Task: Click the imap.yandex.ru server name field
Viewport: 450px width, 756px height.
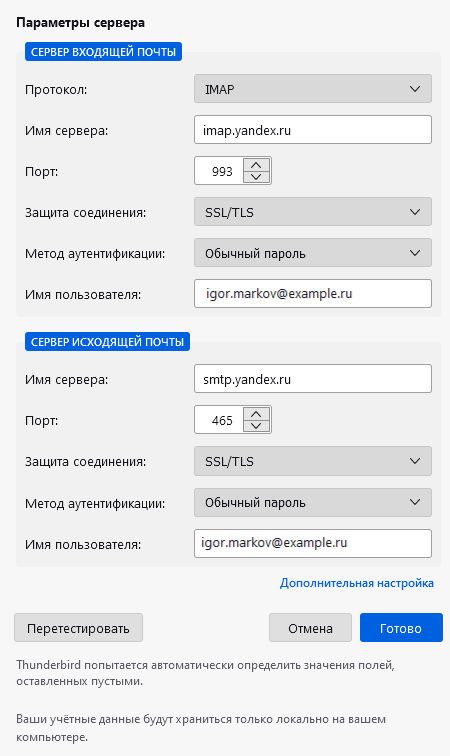Action: [x=313, y=130]
